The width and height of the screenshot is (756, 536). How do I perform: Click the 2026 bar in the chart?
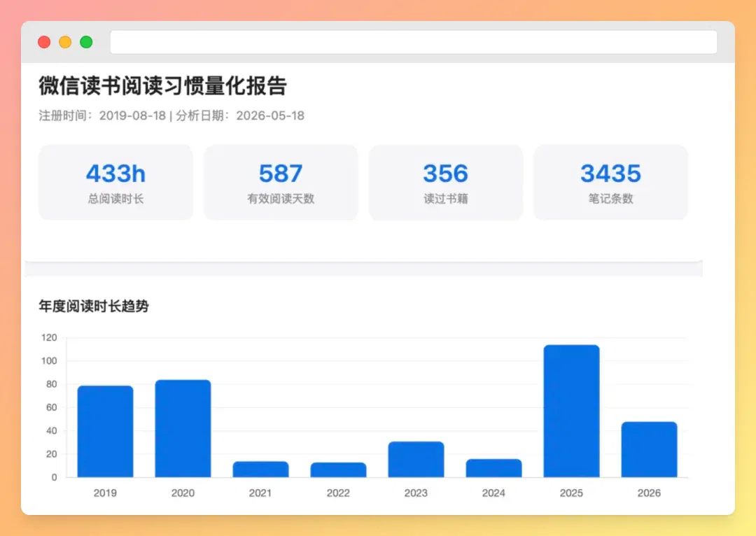[x=649, y=450]
